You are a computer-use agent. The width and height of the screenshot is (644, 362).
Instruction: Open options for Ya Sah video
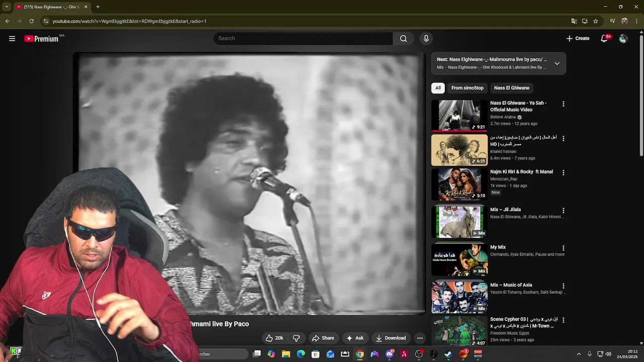(x=563, y=104)
